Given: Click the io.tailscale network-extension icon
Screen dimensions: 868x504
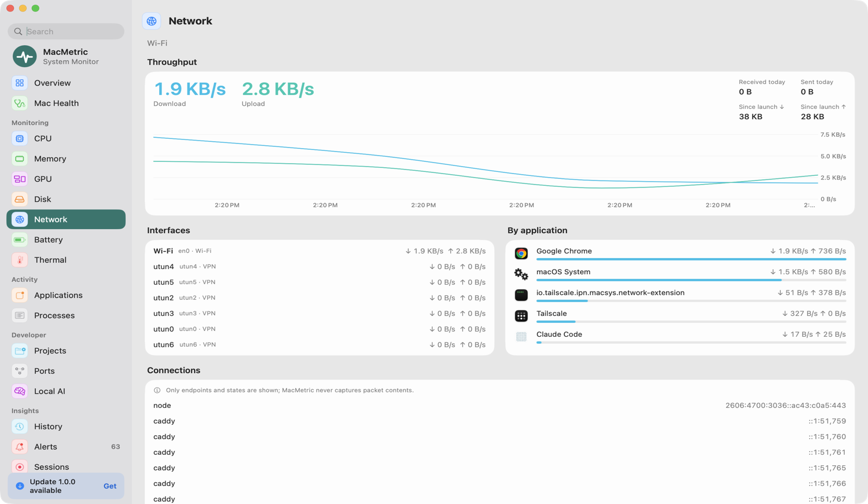Looking at the screenshot, I should 521,295.
